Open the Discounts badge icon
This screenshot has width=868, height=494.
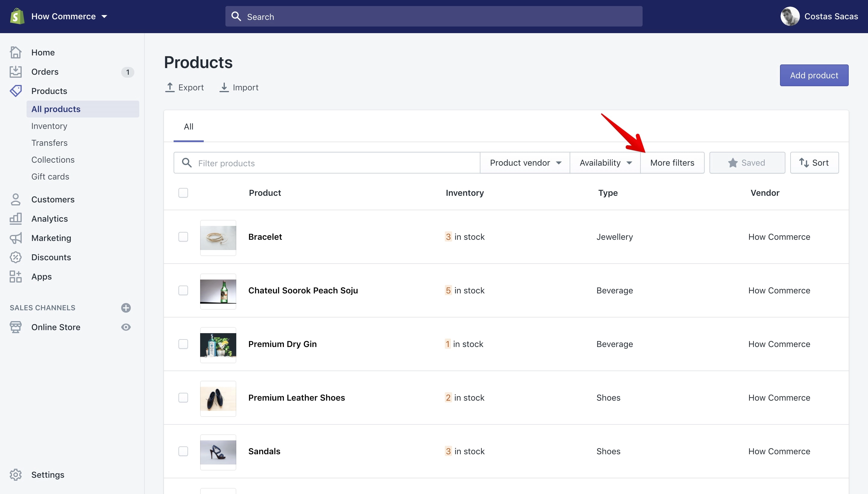coord(16,257)
